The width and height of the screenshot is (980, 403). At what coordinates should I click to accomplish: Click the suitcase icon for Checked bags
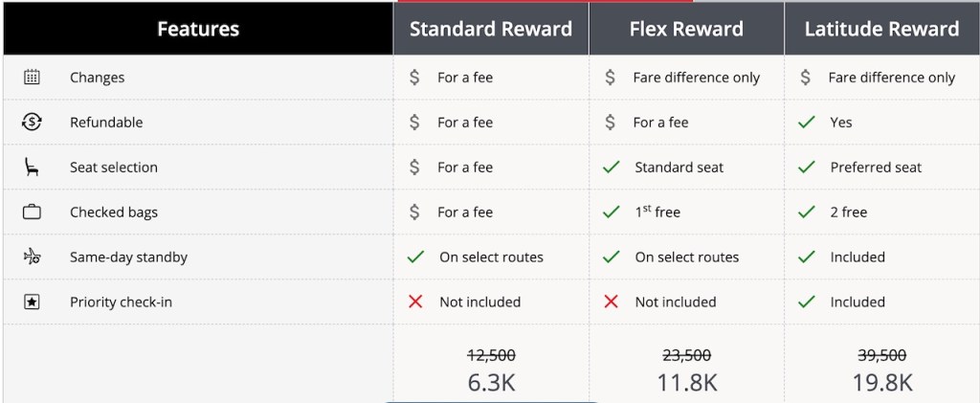point(32,212)
